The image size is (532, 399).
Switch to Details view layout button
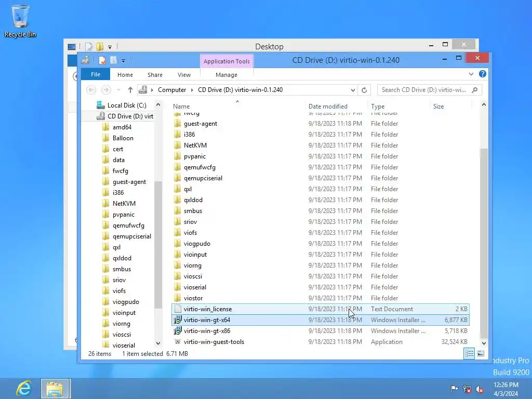coord(469,353)
